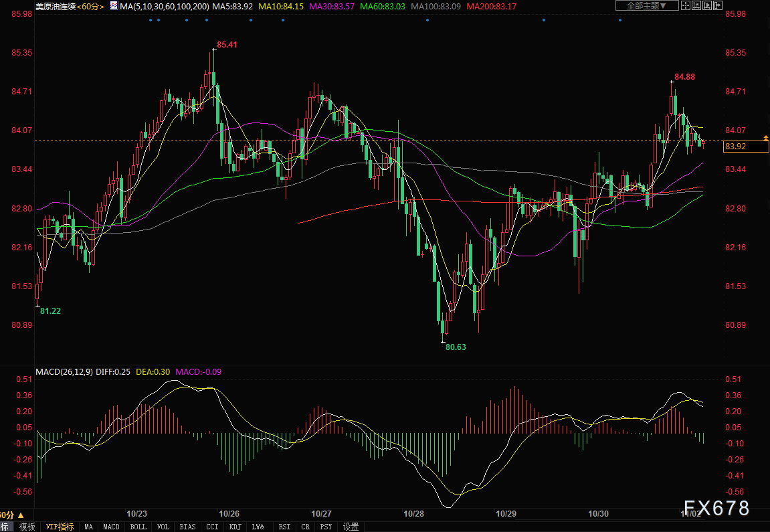Click the DEA:0.30 value label

153,372
